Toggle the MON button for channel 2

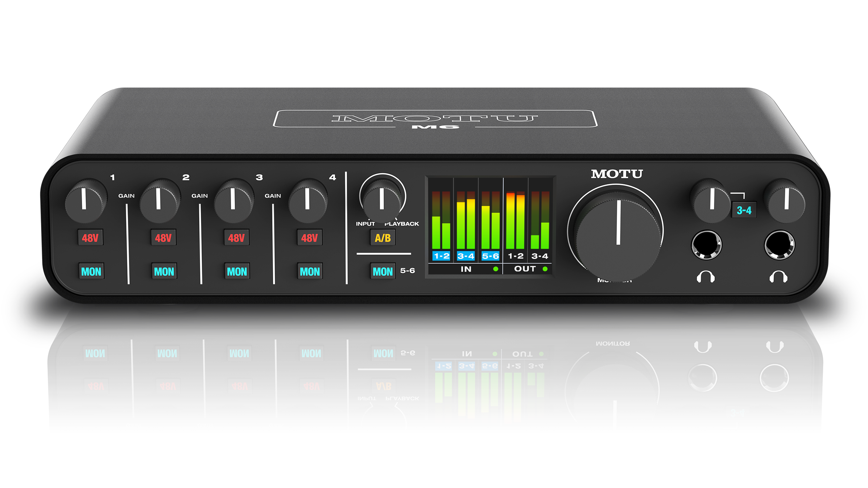coord(164,272)
